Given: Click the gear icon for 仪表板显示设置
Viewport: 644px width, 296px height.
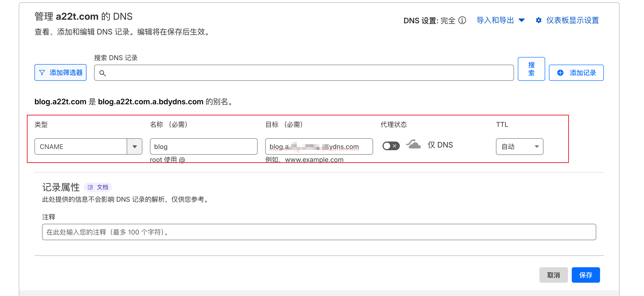Looking at the screenshot, I should (539, 20).
